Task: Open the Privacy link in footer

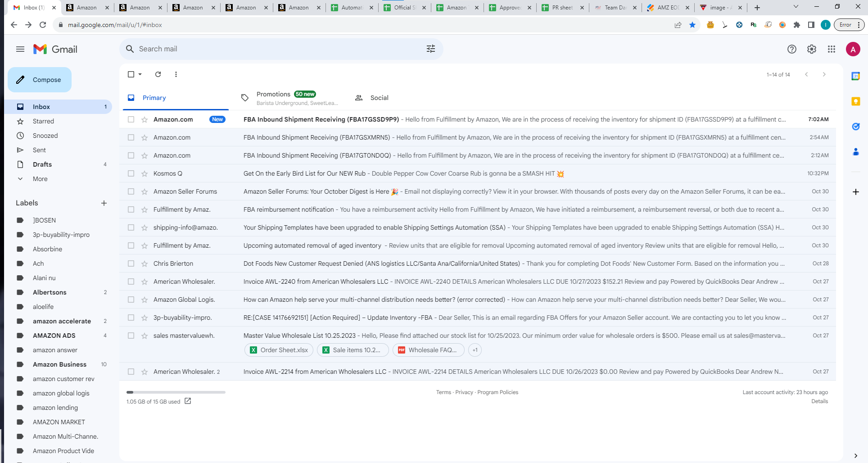Action: [x=464, y=392]
